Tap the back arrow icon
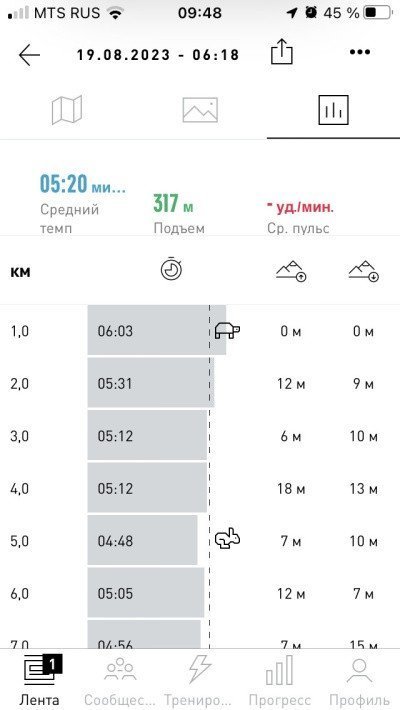400x710 pixels. pyautogui.click(x=29, y=55)
